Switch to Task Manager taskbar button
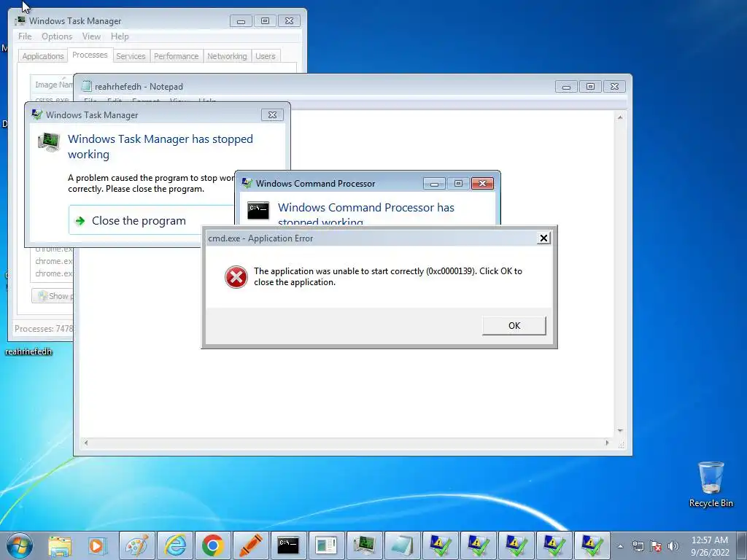Screen dimensions: 747x560 365,545
